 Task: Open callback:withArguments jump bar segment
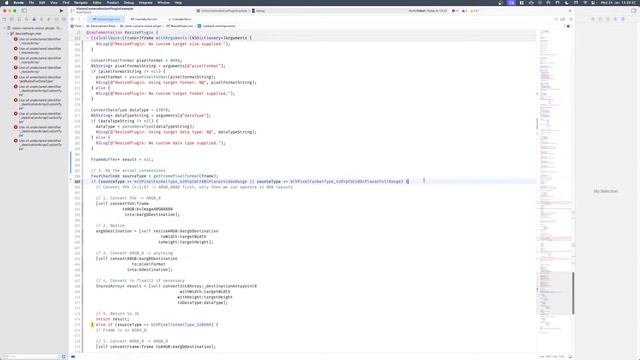pos(217,26)
